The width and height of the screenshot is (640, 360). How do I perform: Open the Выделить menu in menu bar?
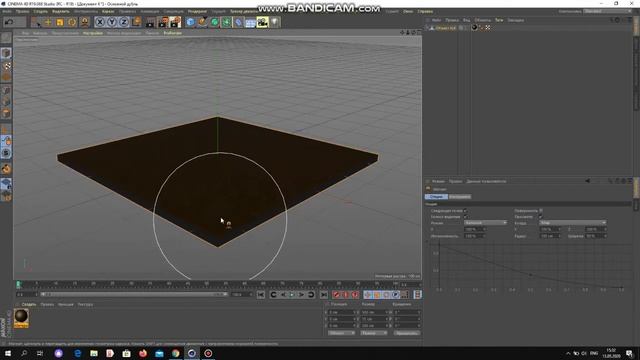[x=61, y=11]
